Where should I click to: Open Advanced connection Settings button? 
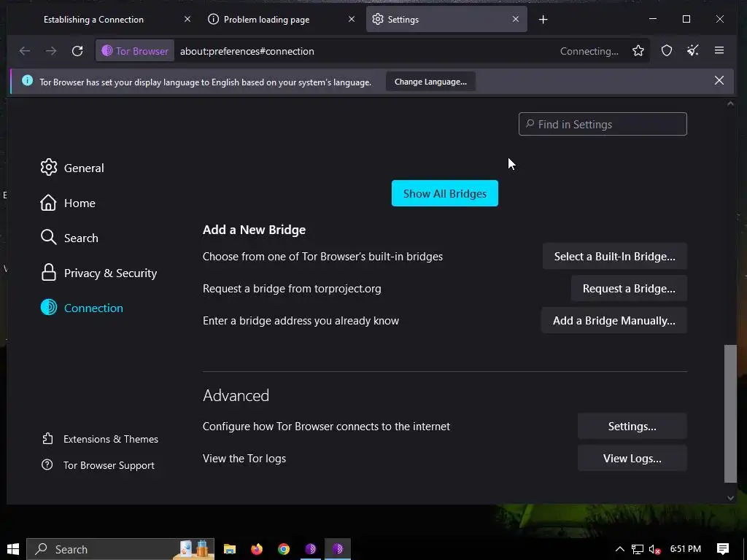point(632,426)
